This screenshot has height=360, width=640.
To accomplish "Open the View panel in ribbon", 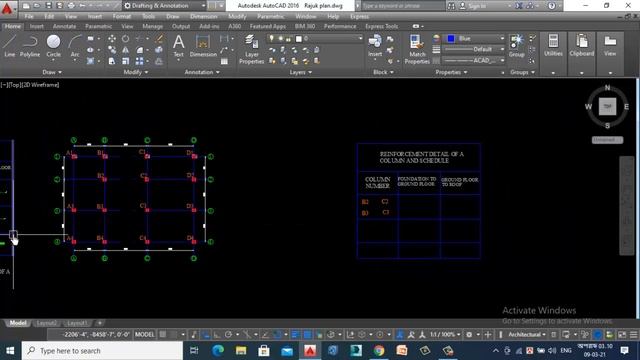I will pos(610,45).
